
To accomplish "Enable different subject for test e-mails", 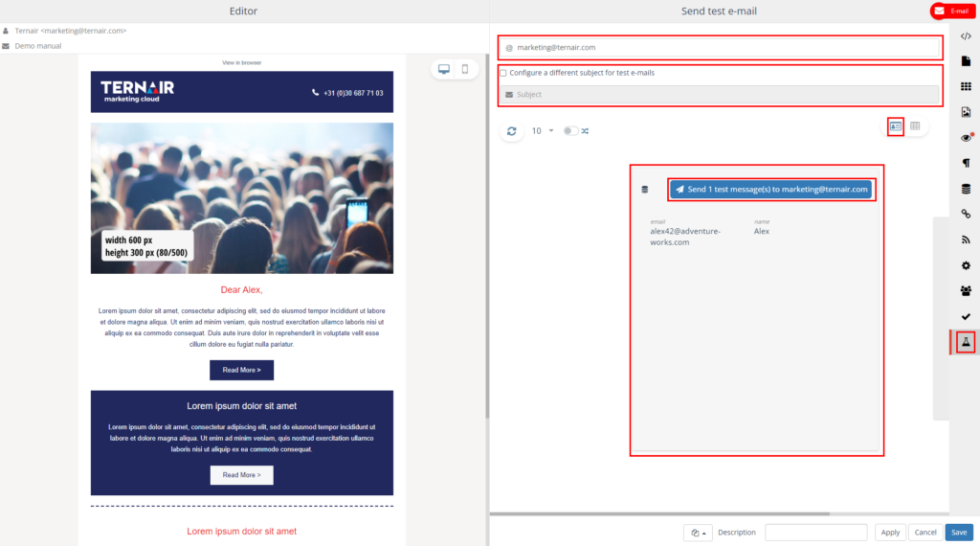I will click(503, 73).
